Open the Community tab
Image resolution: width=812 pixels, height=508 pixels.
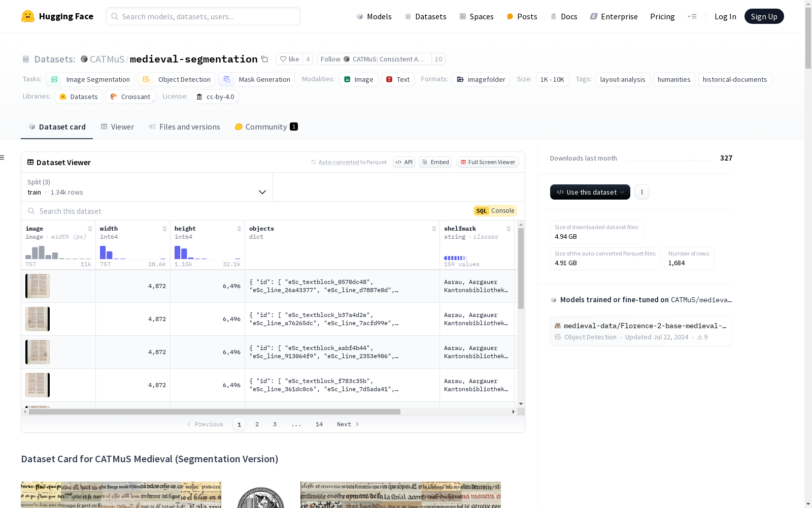click(x=266, y=127)
